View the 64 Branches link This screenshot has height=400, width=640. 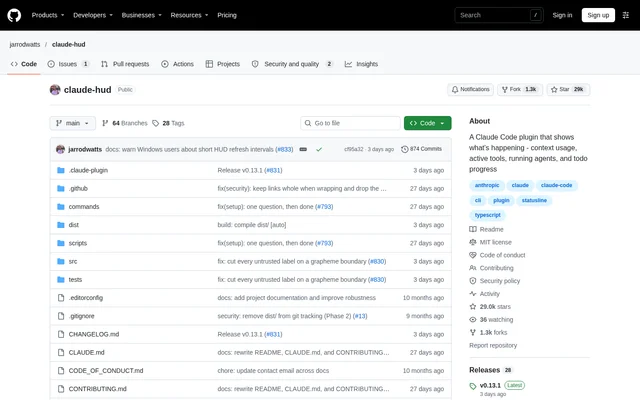click(125, 123)
